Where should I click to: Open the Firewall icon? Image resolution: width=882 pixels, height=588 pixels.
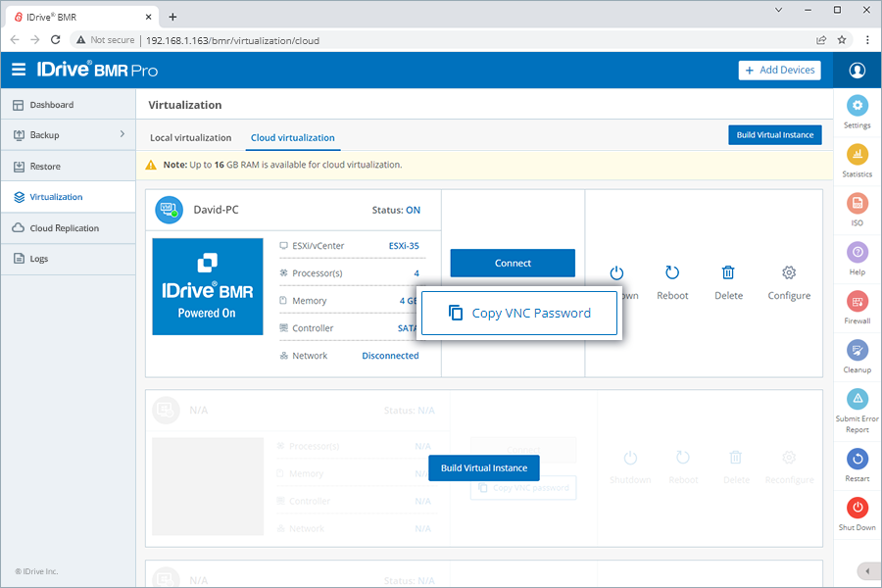(857, 301)
